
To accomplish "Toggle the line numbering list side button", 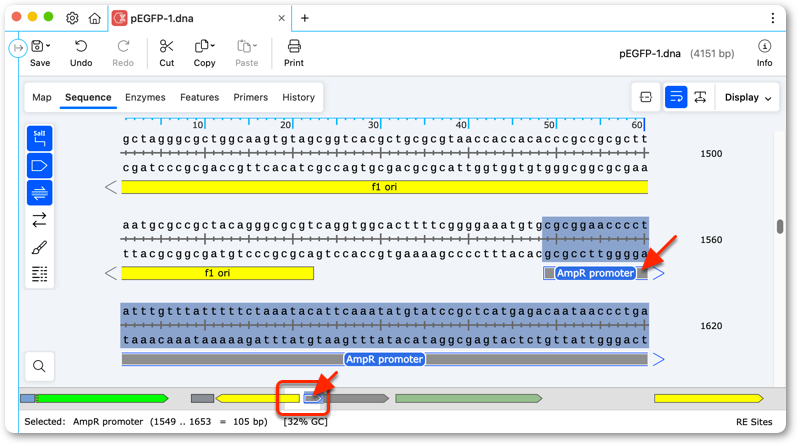I will pos(39,274).
